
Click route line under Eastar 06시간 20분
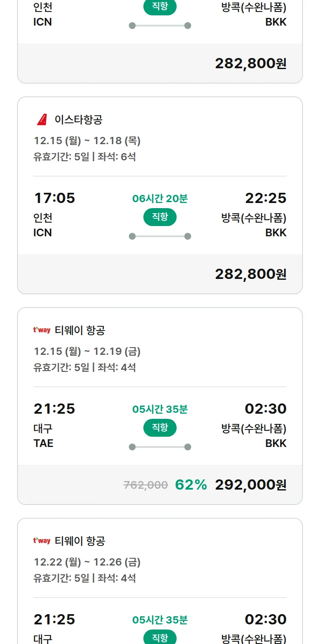160,236
